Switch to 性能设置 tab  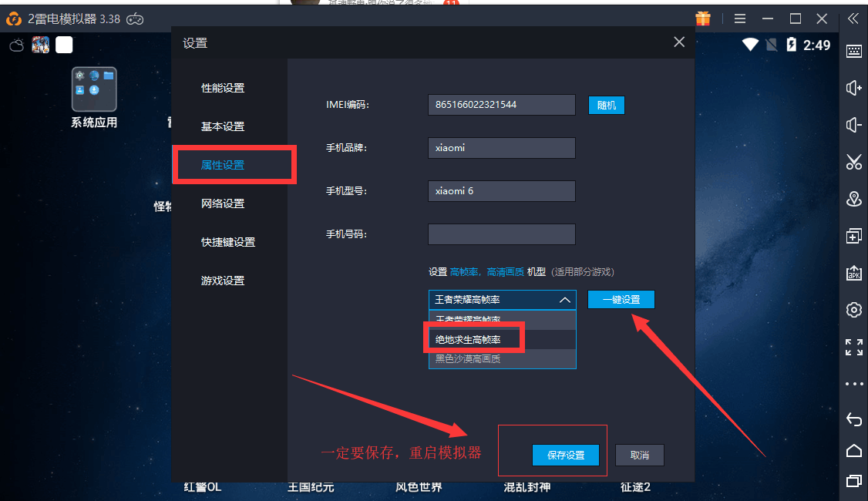223,88
